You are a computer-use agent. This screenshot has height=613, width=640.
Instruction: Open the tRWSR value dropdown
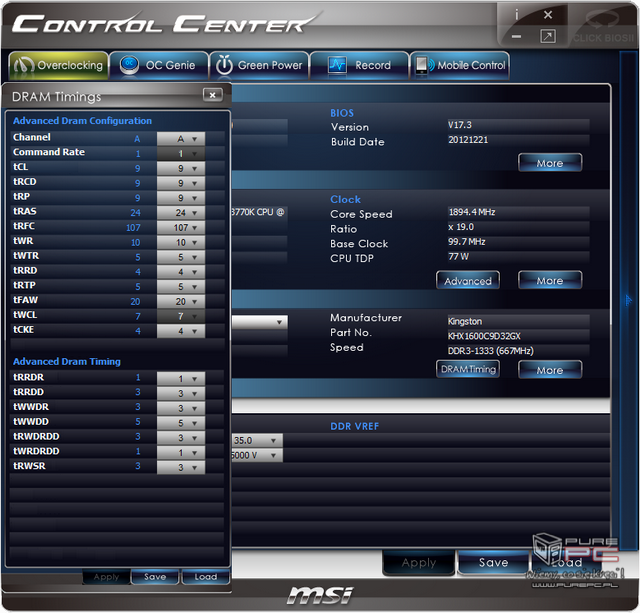point(181,467)
